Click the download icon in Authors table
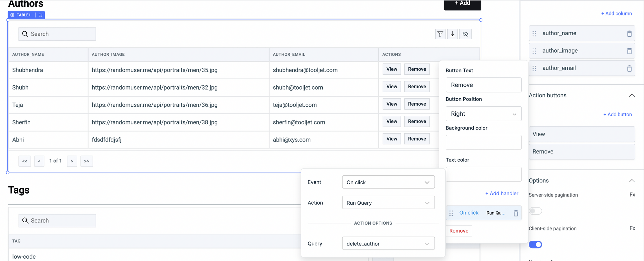This screenshot has height=261, width=644. coord(452,34)
